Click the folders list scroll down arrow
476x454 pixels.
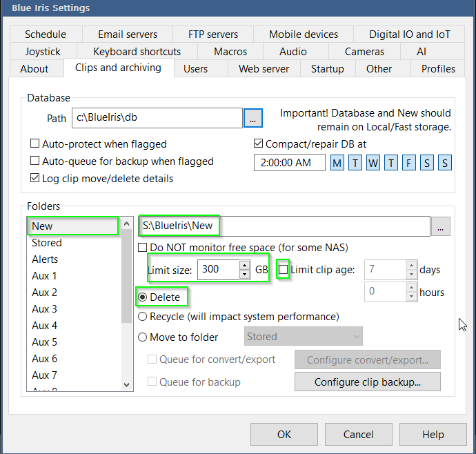[127, 385]
